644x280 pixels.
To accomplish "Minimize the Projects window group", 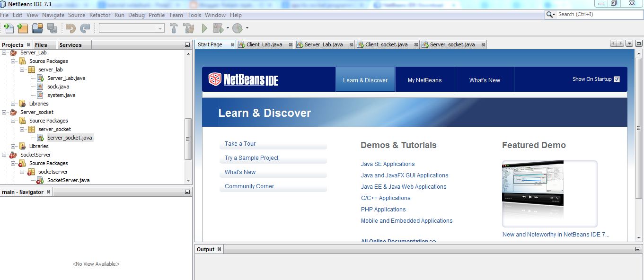I will pos(187,45).
